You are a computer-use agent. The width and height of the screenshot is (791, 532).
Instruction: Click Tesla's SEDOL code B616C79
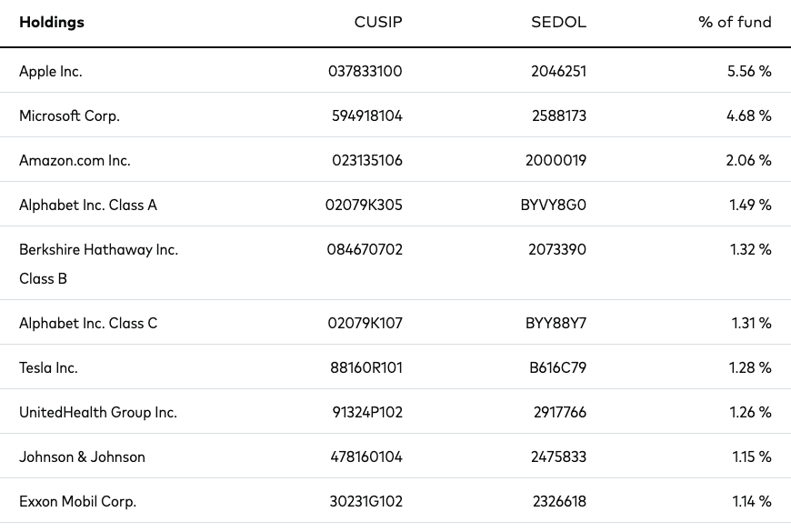pos(558,368)
